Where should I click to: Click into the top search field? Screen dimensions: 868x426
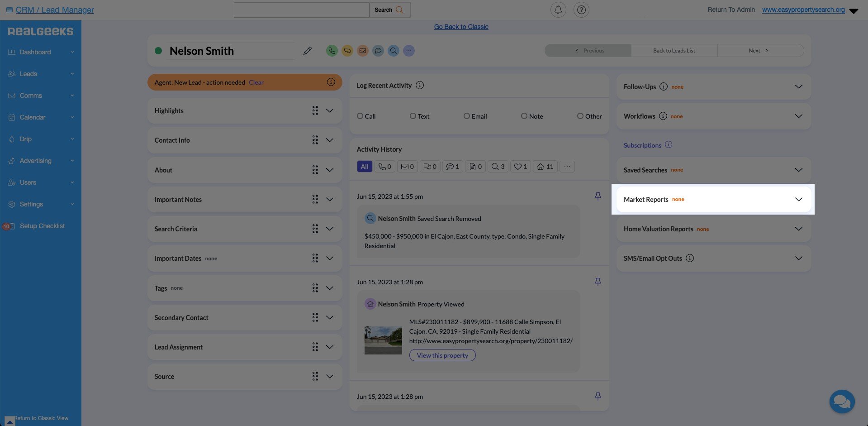(x=302, y=10)
